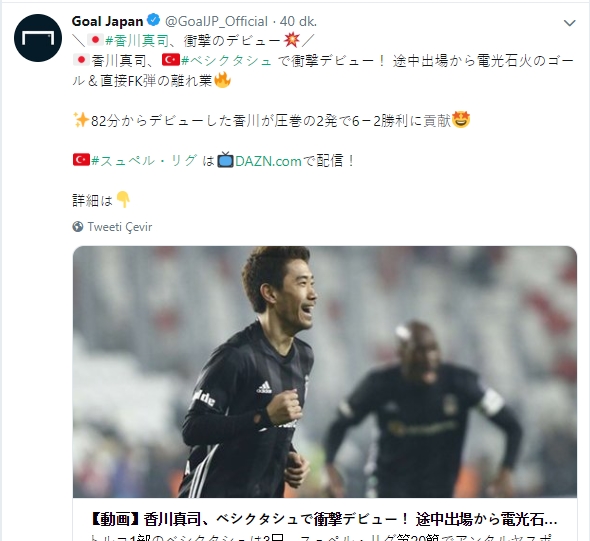590x541 pixels.
Task: Open the 【動画】香川真司 article headline
Action: coord(324,520)
